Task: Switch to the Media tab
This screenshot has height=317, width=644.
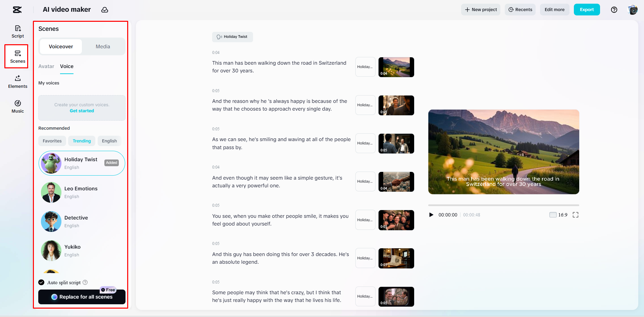Action: [103, 47]
